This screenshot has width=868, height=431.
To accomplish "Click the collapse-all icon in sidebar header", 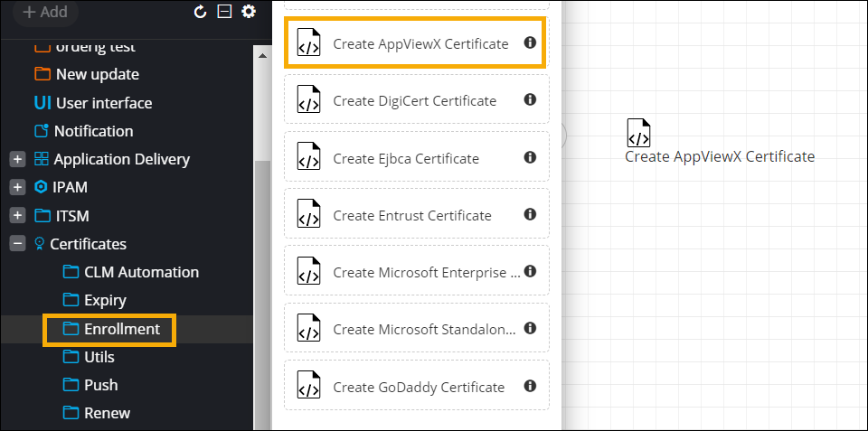I will point(224,12).
